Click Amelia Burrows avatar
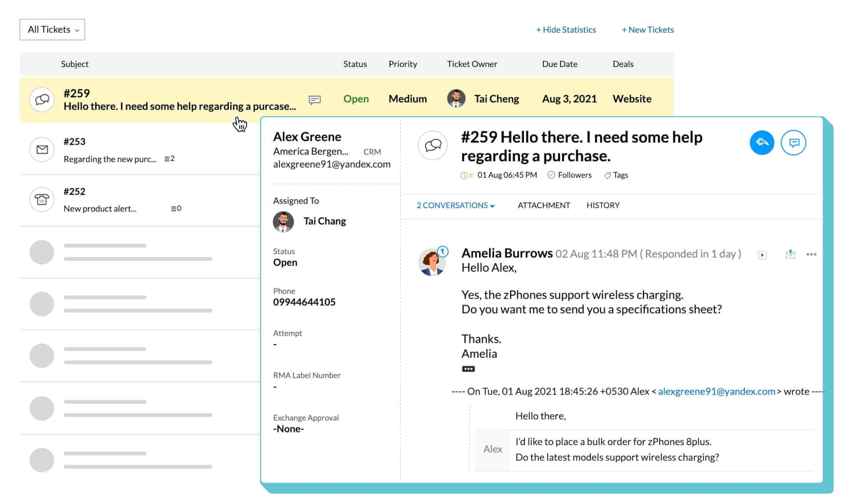855x504 pixels. click(x=432, y=262)
